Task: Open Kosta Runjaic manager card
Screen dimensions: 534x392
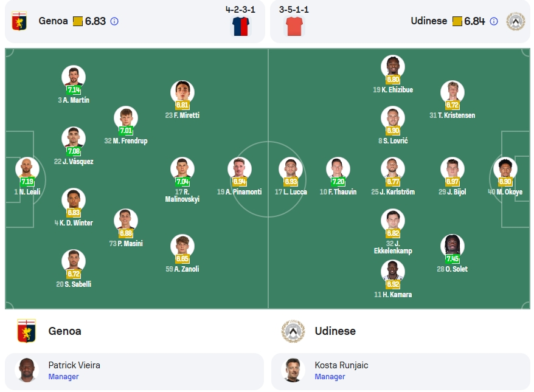Action: click(401, 371)
